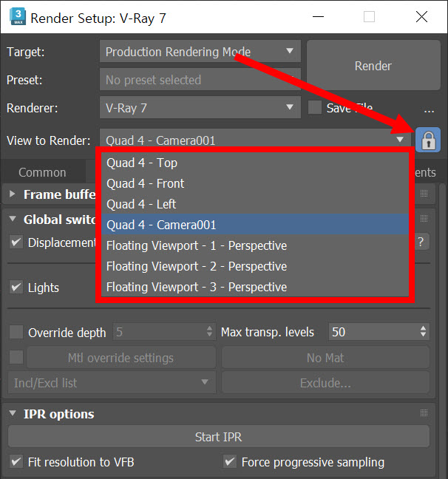Close the Render Setup window
This screenshot has height=479, width=448.
(421, 16)
